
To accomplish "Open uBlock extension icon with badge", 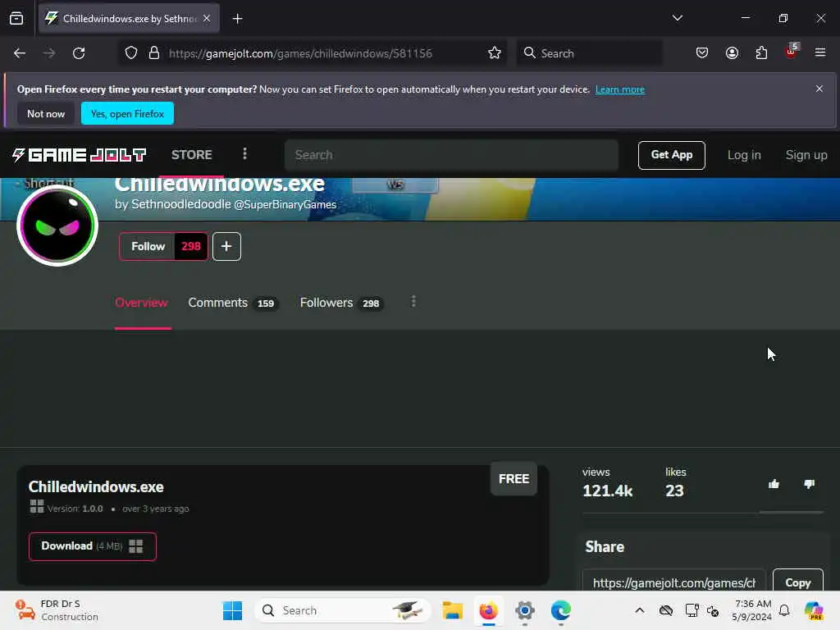I will [792, 52].
